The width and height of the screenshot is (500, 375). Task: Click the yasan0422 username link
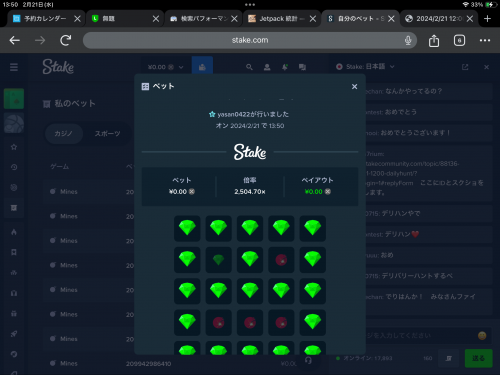point(233,114)
